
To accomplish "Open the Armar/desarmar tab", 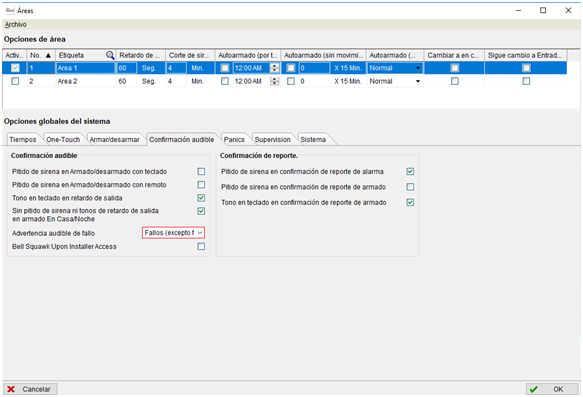I will [114, 139].
